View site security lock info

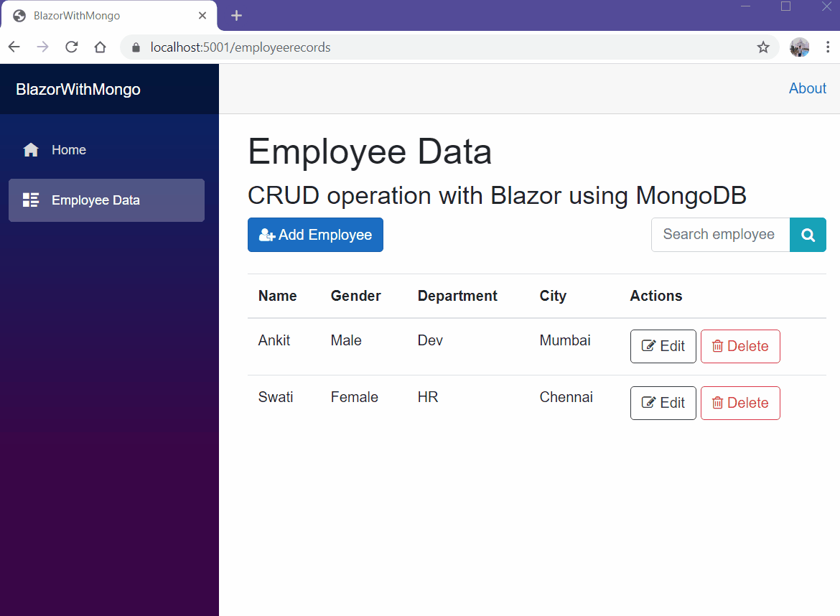[136, 47]
